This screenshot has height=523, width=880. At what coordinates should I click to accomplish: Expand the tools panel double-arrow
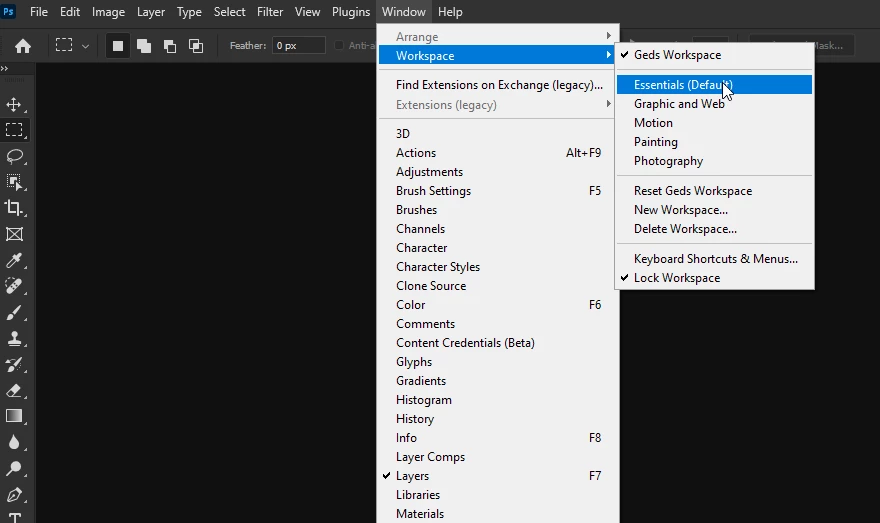click(x=4, y=68)
